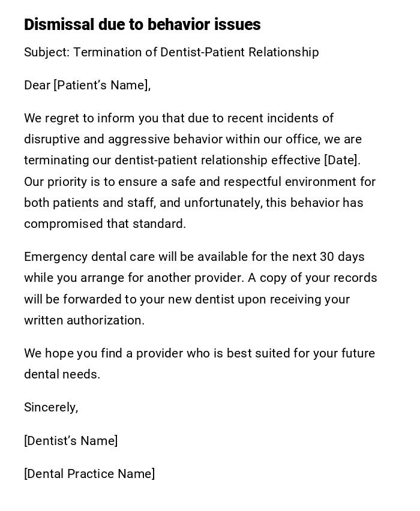The width and height of the screenshot is (420, 511).
Task: Click the word "Dear" in the greeting
Action: 37,85
